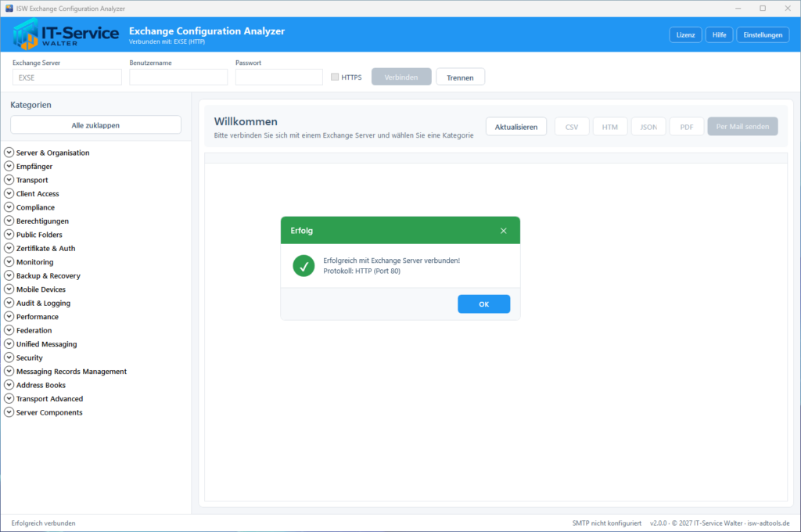Screen dimensions: 801x532
Task: Click the IT-Service Walter logo
Action: coord(66,34)
